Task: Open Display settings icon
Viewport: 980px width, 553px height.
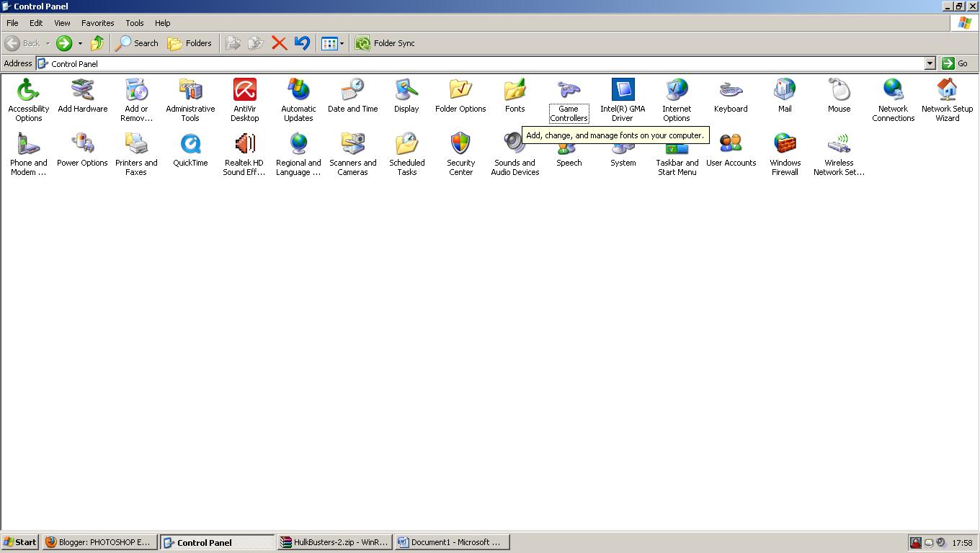Action: tap(406, 90)
